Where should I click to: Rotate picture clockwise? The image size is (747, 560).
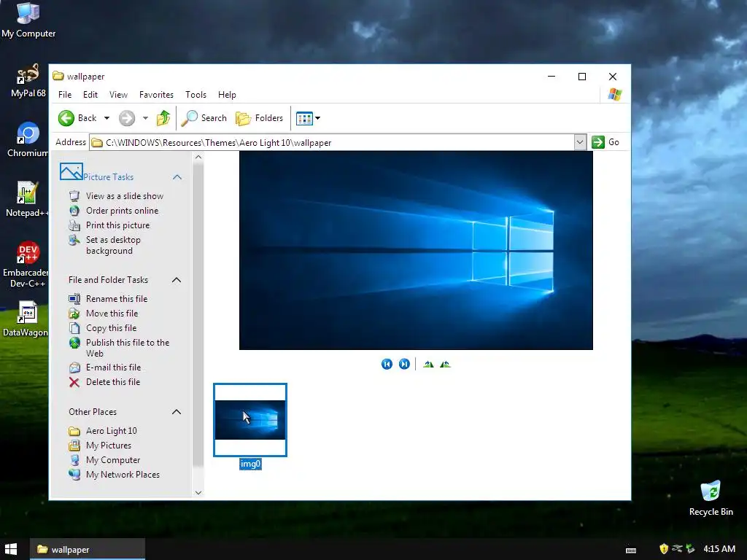click(428, 365)
